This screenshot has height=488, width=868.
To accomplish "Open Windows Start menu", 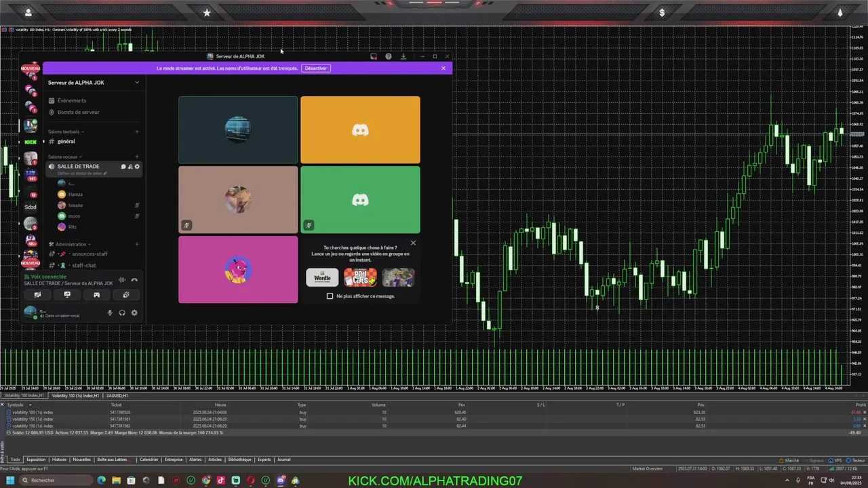I will (10, 481).
